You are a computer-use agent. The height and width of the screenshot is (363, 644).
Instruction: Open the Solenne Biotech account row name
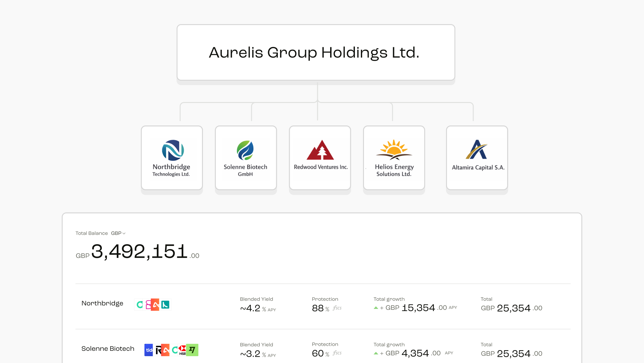point(108,349)
